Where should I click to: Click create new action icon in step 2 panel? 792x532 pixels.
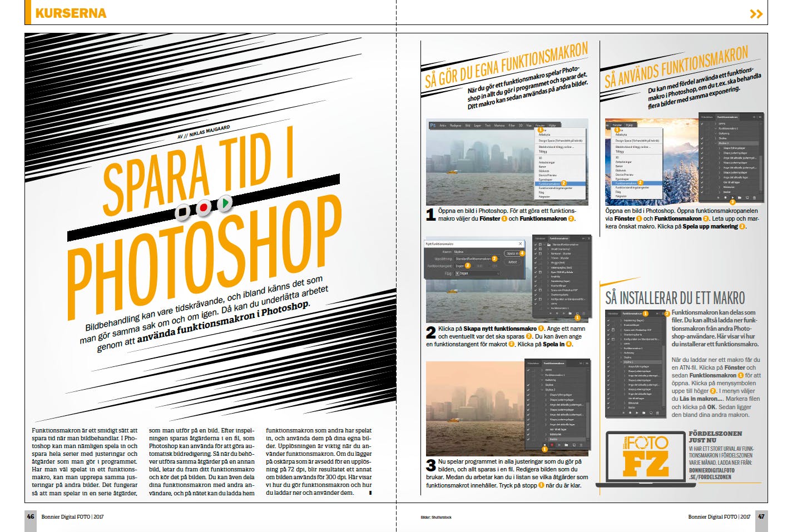(x=577, y=314)
